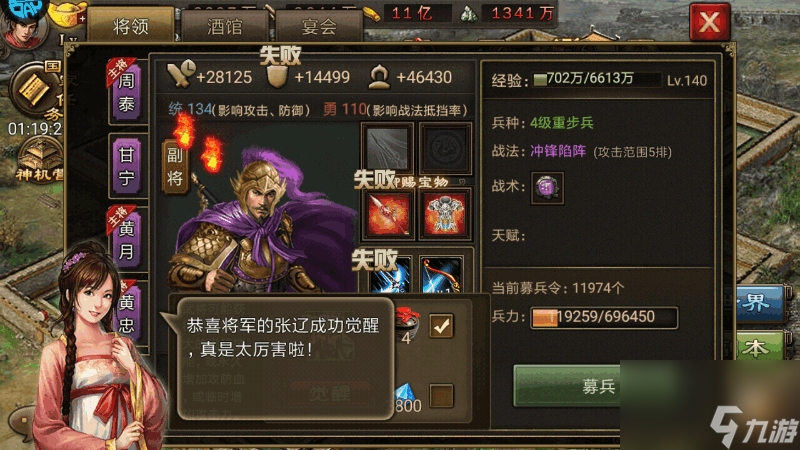Click the gold ingot plus icon
This screenshot has height=450, width=800.
click(69, 14)
